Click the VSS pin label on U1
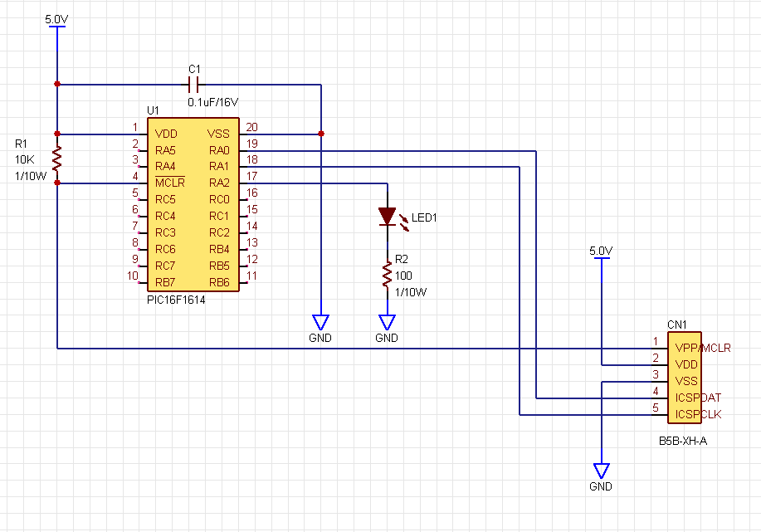761x532 pixels. point(218,134)
